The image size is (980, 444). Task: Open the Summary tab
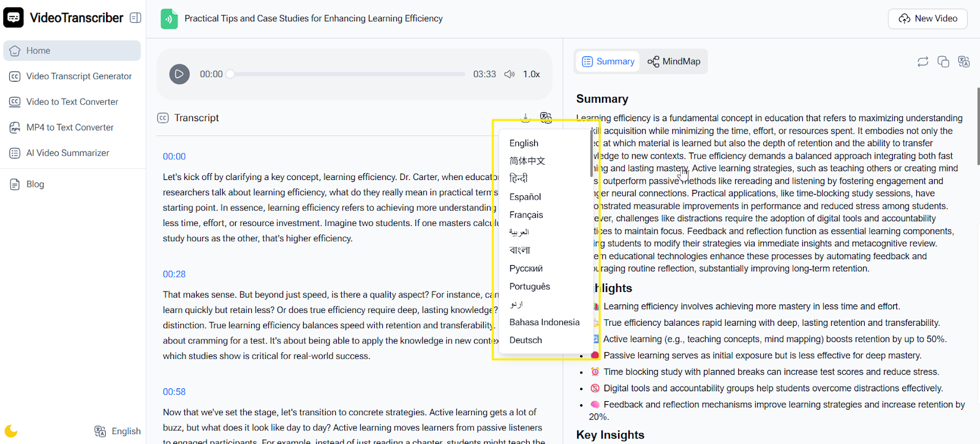[608, 61]
